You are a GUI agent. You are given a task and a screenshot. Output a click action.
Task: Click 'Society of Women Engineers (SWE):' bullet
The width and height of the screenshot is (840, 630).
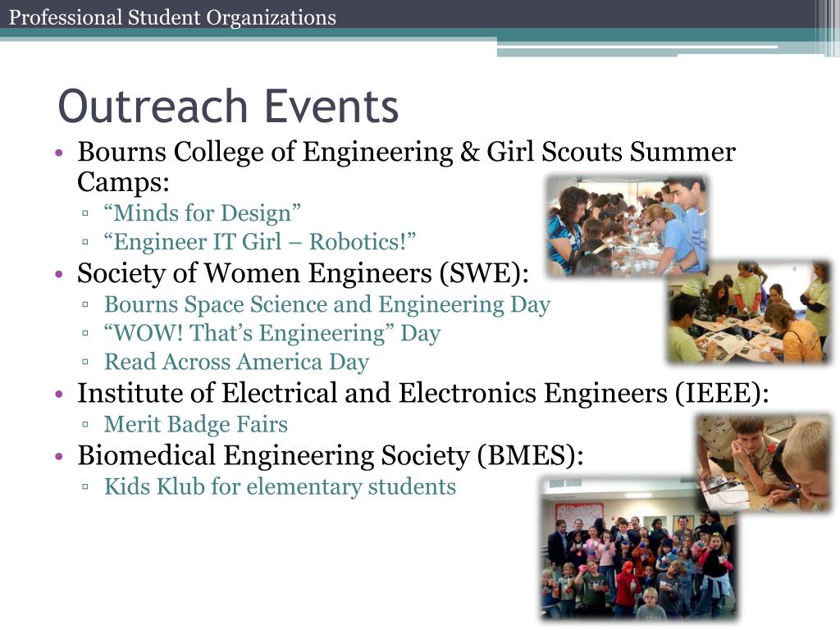point(303,273)
